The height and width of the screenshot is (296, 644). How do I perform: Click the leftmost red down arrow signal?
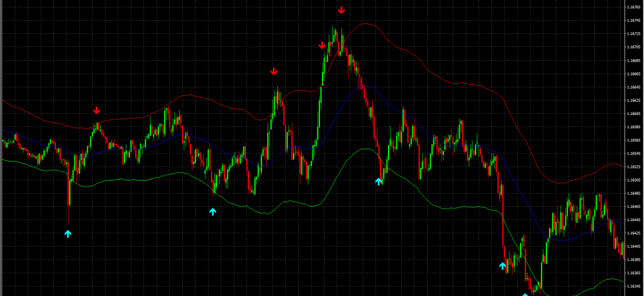[97, 111]
